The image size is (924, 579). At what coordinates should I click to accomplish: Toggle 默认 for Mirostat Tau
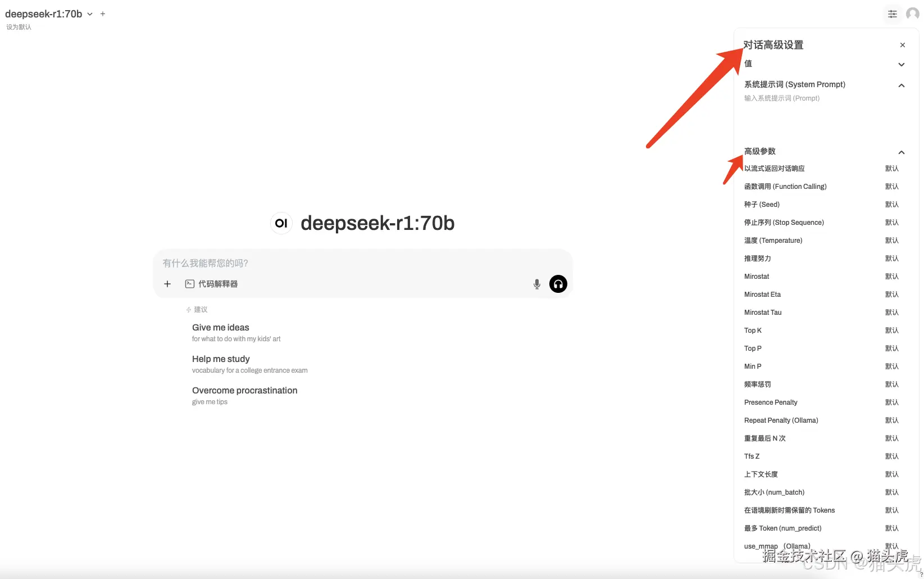pyautogui.click(x=892, y=313)
